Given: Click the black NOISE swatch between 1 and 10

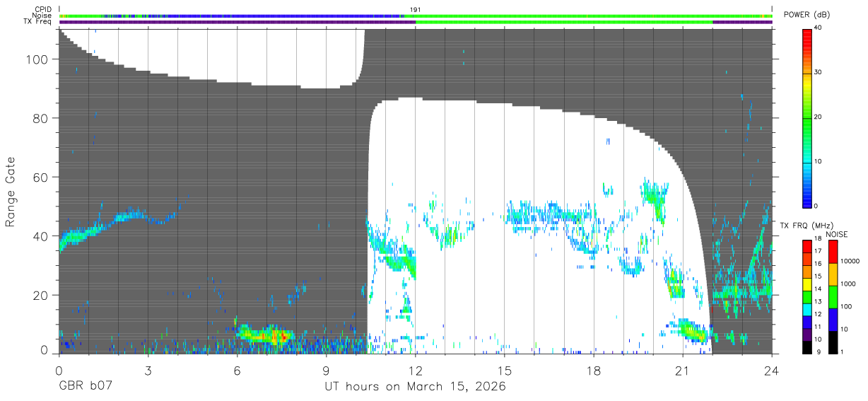Looking at the screenshot, I should pyautogui.click(x=833, y=341).
